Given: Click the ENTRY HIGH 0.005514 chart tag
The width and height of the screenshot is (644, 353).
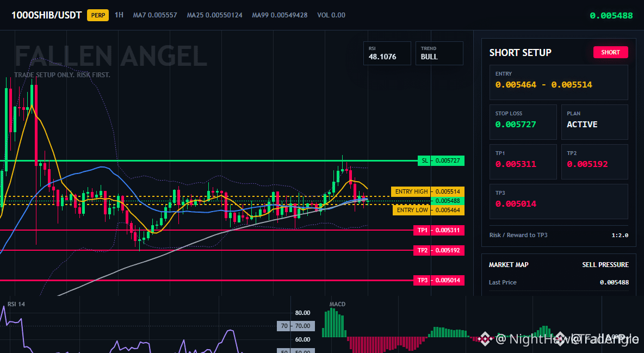Looking at the screenshot, I should coord(428,191).
